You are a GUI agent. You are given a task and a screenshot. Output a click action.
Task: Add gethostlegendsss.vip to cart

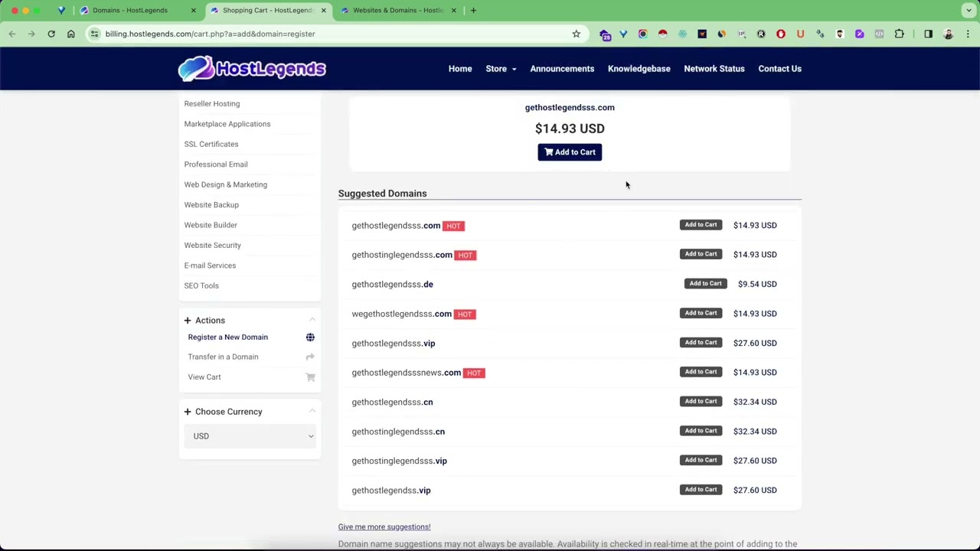click(x=701, y=343)
